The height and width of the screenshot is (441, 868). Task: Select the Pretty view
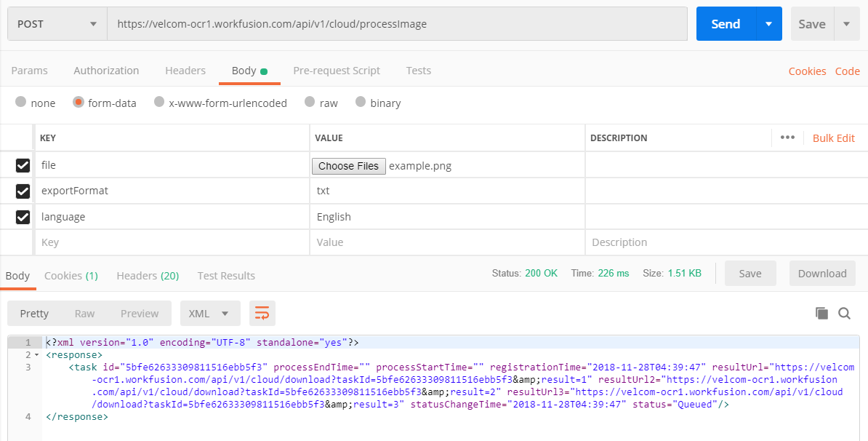[x=34, y=314]
